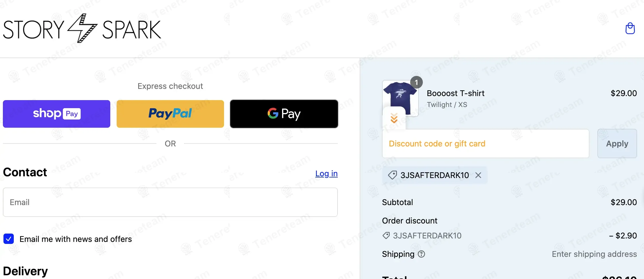Screen dimensions: 644x279
Task: Select Google Pay express checkout
Action: pos(284,114)
